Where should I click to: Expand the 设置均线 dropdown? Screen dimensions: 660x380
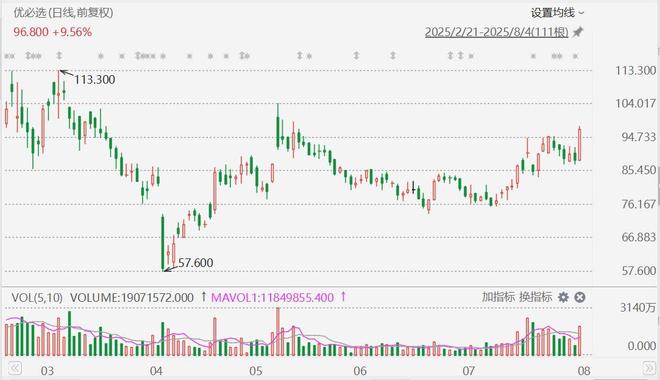[557, 13]
